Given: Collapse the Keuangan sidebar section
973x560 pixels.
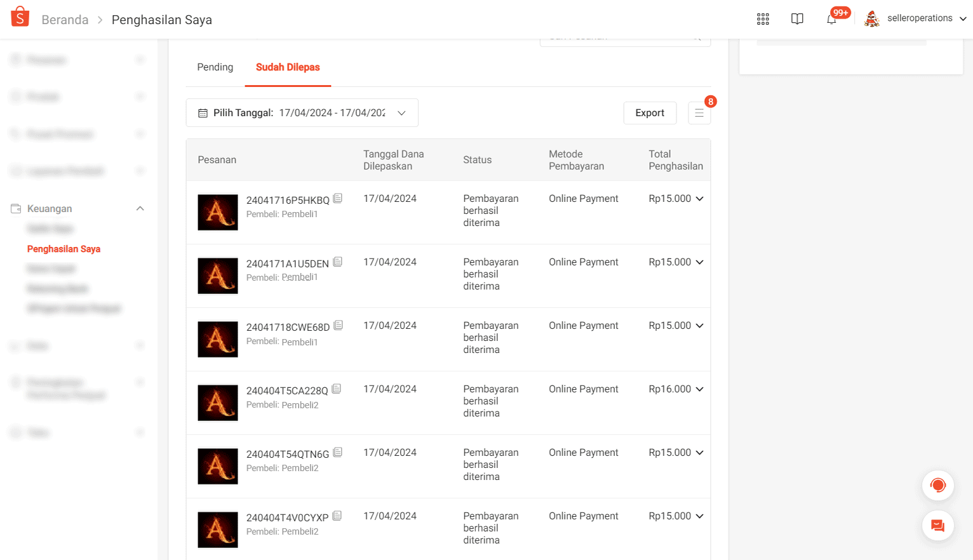Looking at the screenshot, I should click(140, 209).
